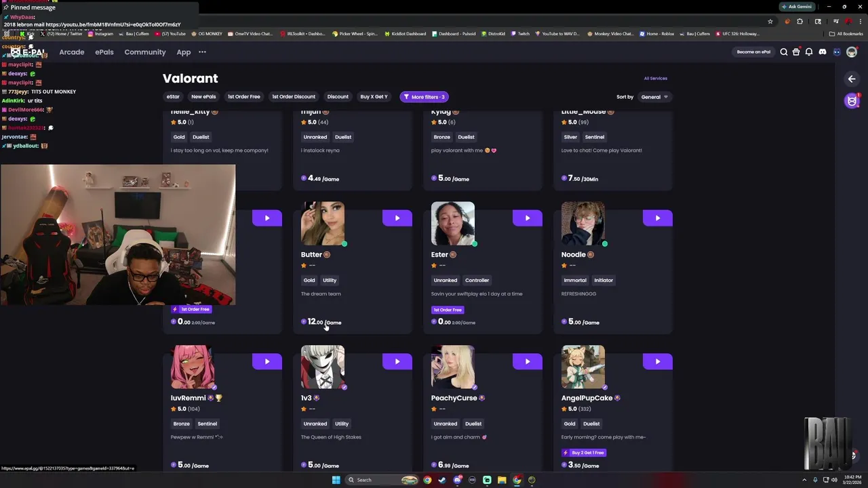Play Butter's voice intro
The image size is (868, 488).
pos(397,218)
